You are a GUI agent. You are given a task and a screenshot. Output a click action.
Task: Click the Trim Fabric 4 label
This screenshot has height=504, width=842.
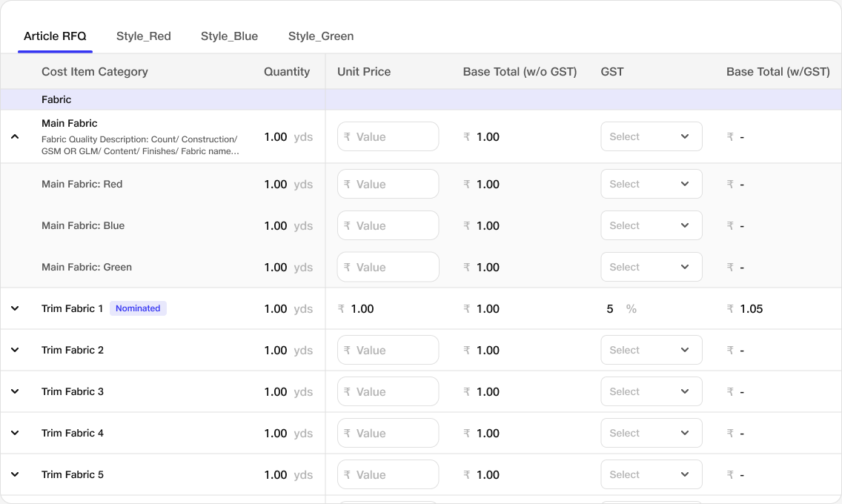pos(73,433)
